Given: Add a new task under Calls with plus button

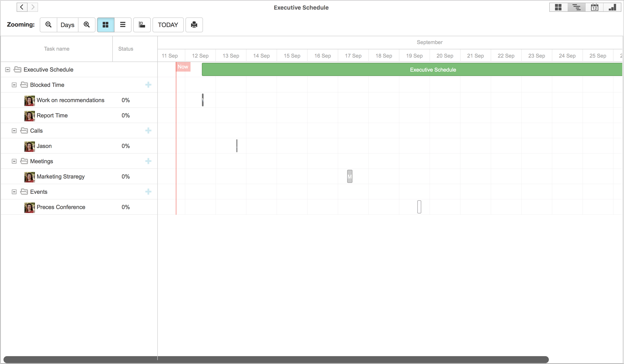Looking at the screenshot, I should coord(148,130).
